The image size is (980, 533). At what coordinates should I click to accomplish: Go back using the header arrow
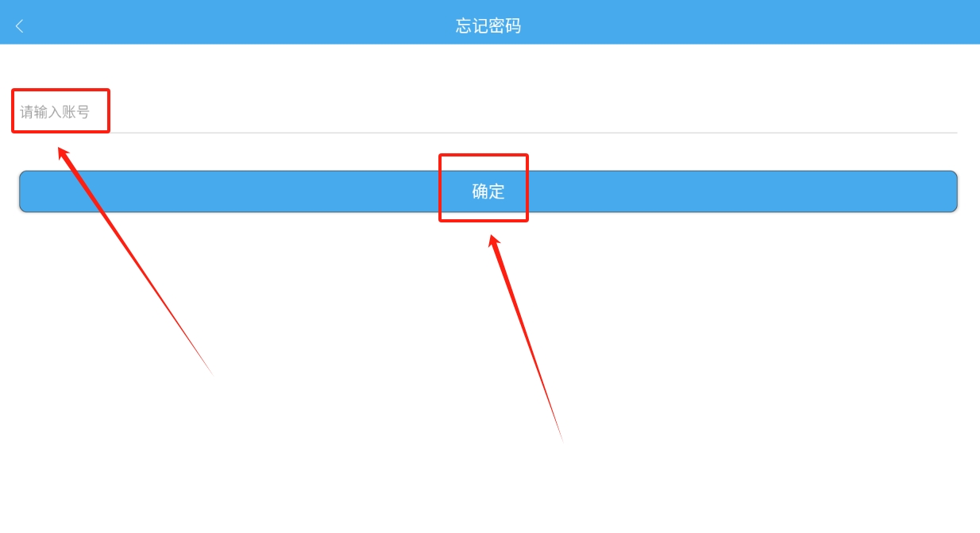tap(20, 26)
